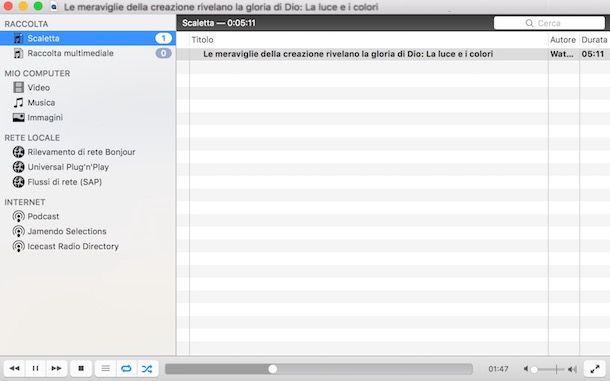Click the RACCOLTA section header
Viewport: 610px width, 381px height.
(26, 24)
